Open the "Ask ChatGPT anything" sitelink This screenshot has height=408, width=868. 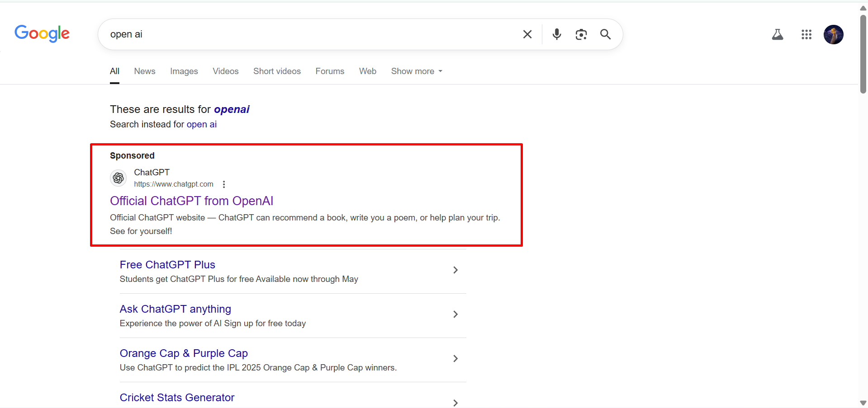coord(175,309)
